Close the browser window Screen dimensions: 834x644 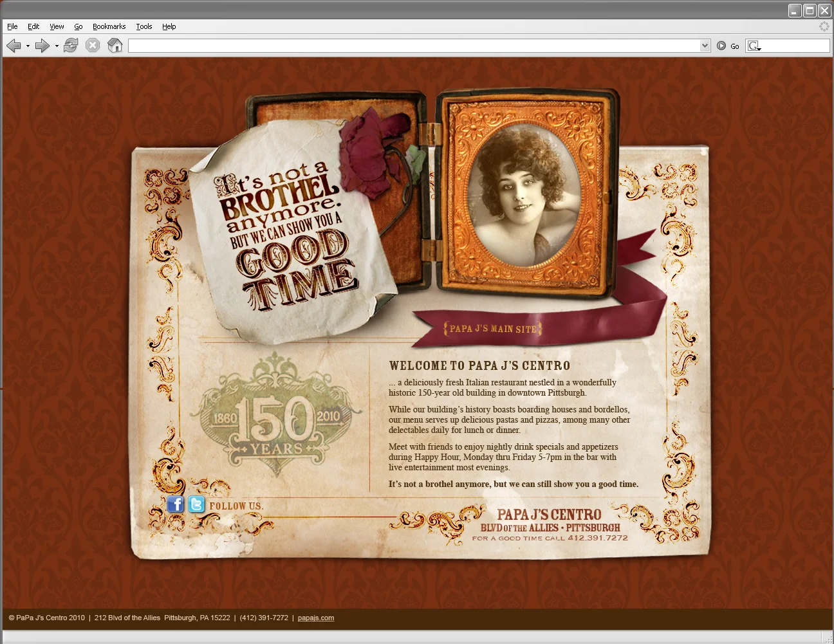point(824,10)
